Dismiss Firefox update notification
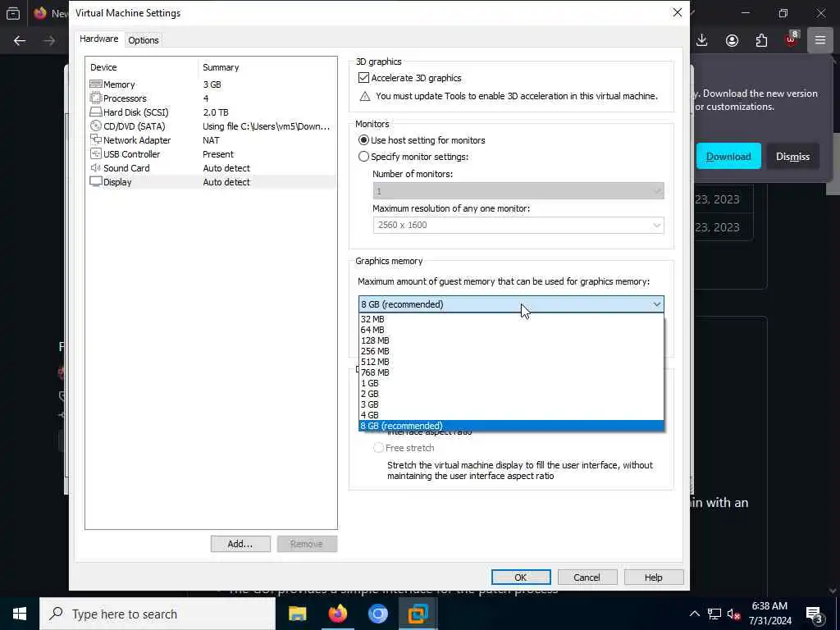Viewport: 840px width, 630px height. click(793, 157)
